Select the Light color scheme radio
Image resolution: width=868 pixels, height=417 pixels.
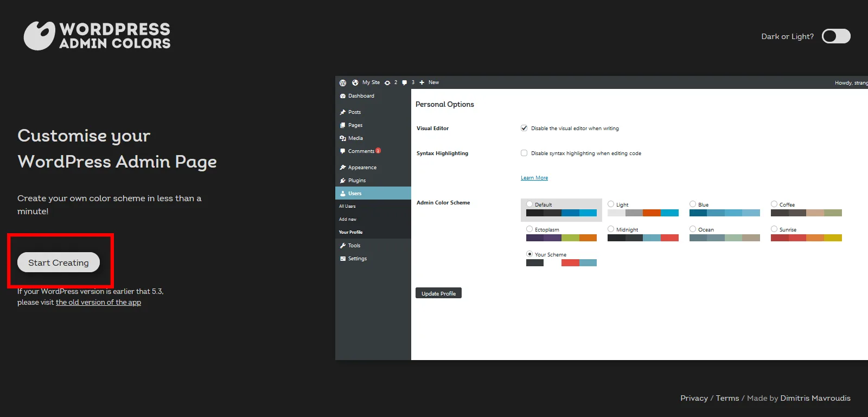pyautogui.click(x=611, y=204)
